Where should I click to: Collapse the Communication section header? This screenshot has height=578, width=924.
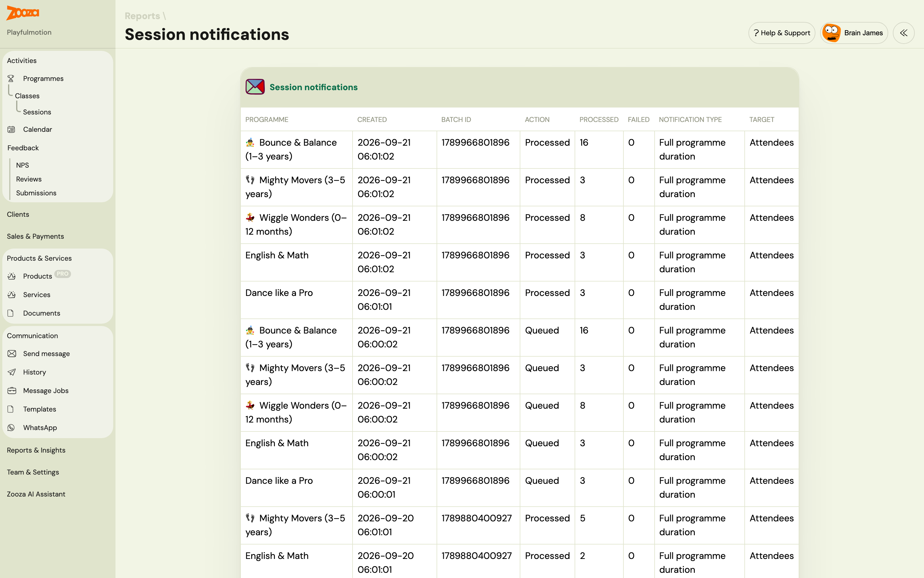(32, 336)
